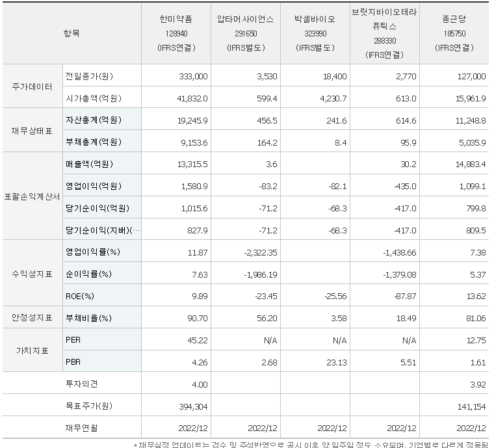
Task: Select PER value 45.22
Action: [x=197, y=341]
